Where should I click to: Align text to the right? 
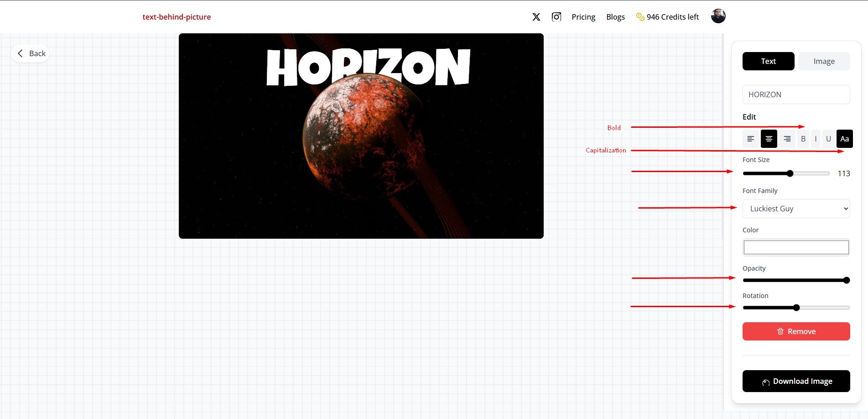pos(787,139)
